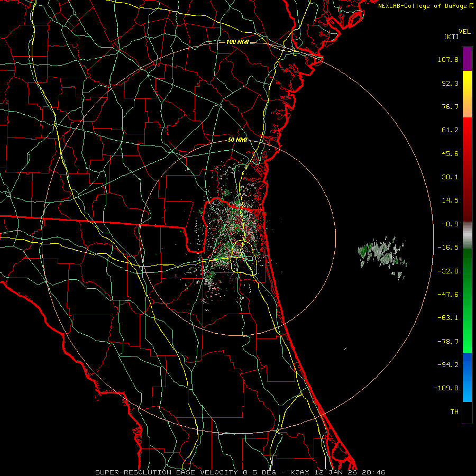Click the 61.2 legend value
Image resolution: width=476 pixels, height=476 pixels.
point(450,130)
